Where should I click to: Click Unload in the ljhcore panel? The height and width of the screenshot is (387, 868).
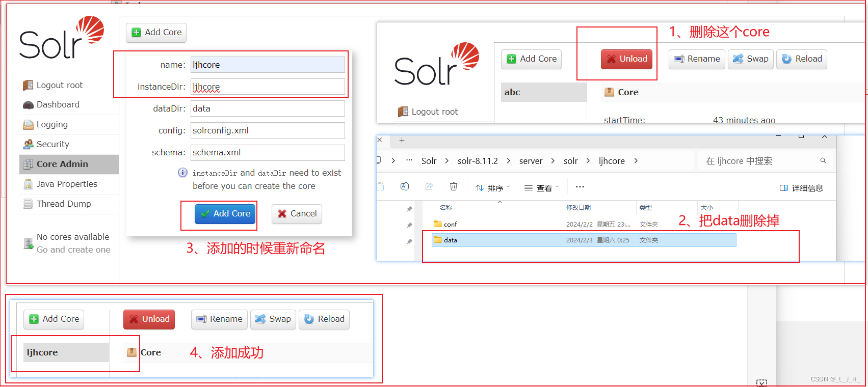point(149,319)
